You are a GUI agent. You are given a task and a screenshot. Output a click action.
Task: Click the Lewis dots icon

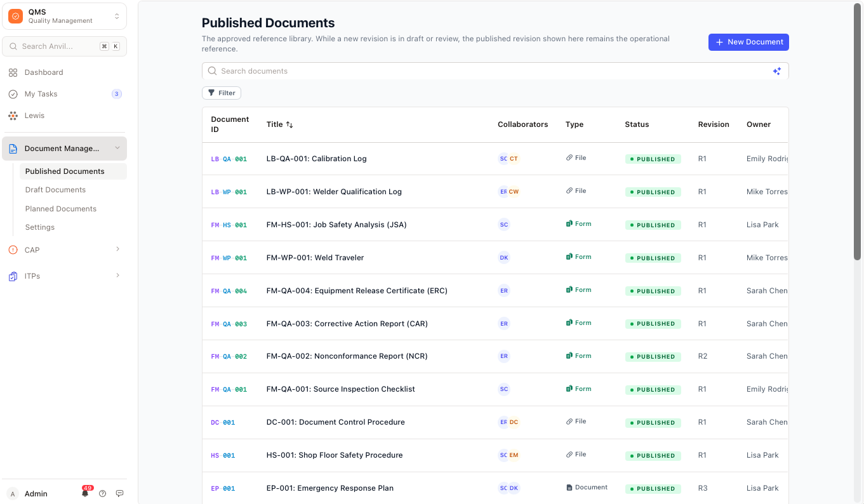13,116
